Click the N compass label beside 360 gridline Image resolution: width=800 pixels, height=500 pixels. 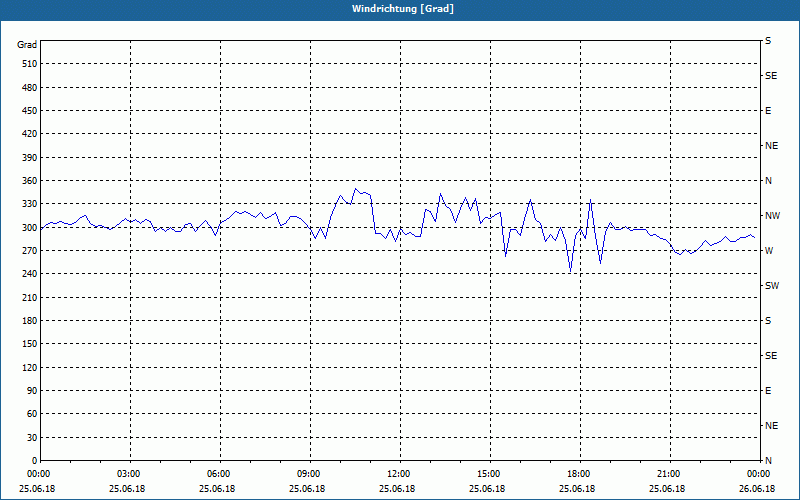pos(768,181)
